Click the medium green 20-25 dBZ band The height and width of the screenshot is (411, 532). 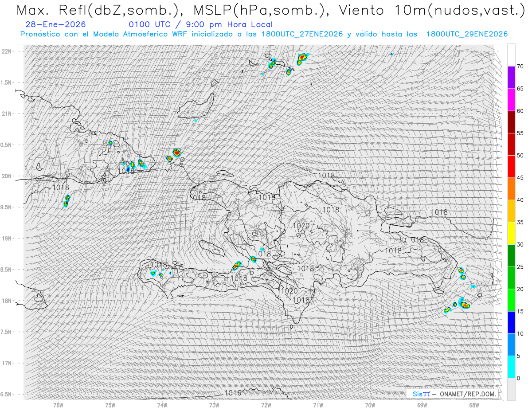(x=511, y=278)
